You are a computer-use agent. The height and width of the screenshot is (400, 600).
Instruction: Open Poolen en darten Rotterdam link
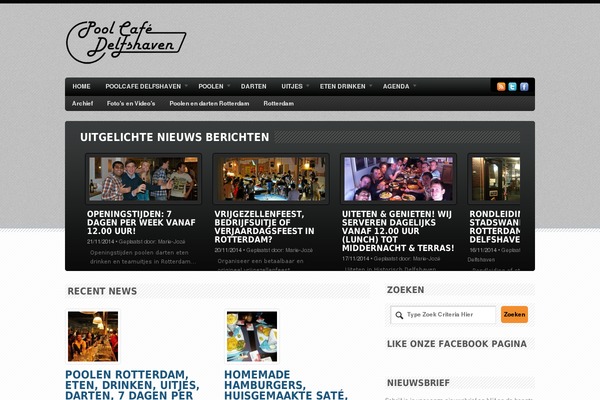209,103
